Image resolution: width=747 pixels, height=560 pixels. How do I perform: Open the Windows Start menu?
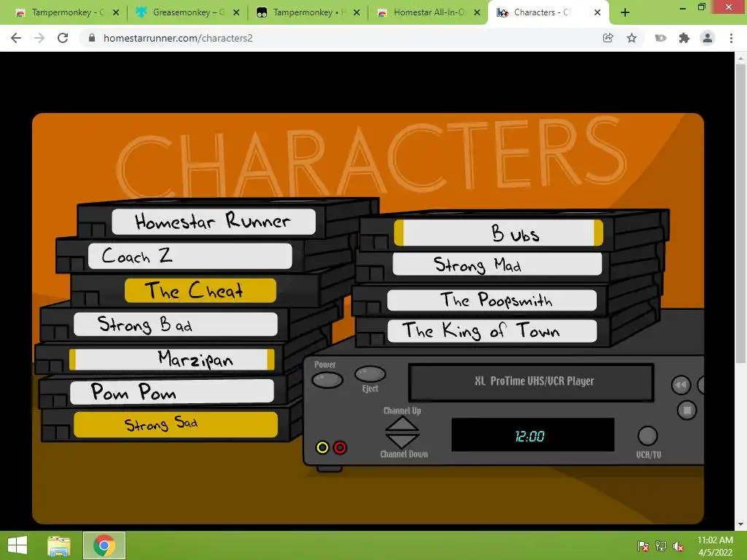(x=18, y=545)
